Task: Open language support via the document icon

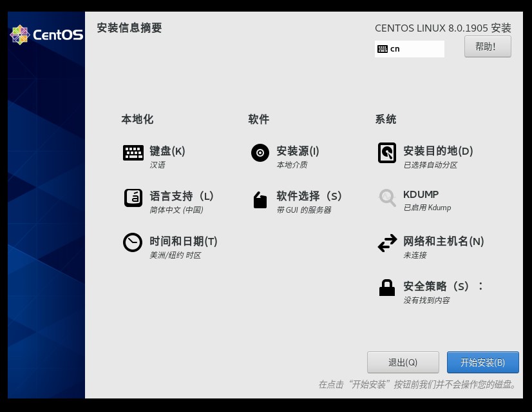Action: (133, 199)
